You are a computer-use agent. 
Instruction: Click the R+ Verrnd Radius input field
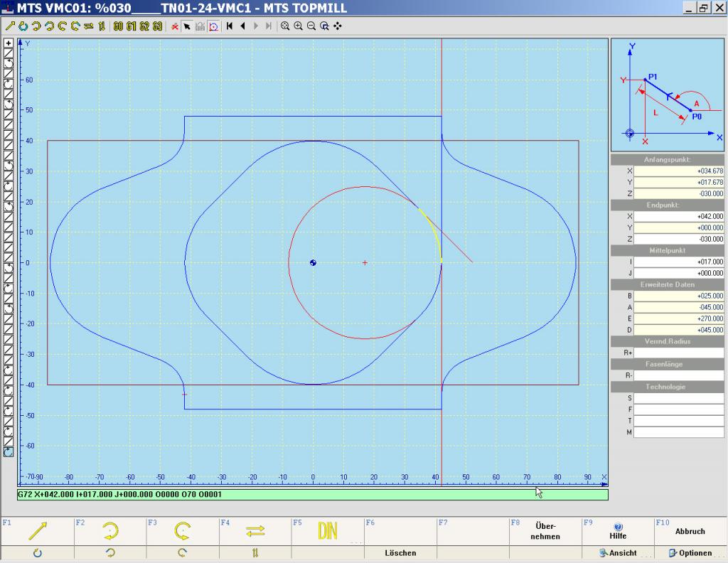click(x=679, y=353)
